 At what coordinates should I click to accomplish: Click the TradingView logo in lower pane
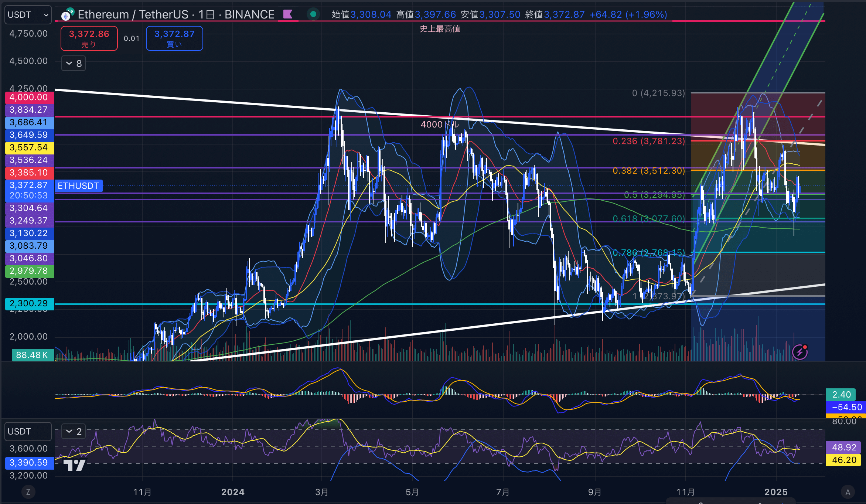74,464
